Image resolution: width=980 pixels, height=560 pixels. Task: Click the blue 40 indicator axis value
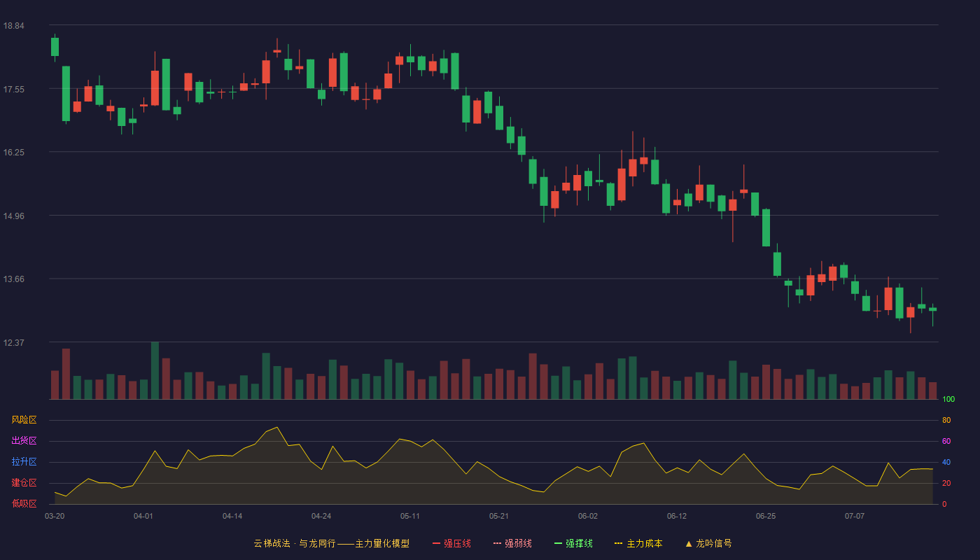click(x=946, y=463)
